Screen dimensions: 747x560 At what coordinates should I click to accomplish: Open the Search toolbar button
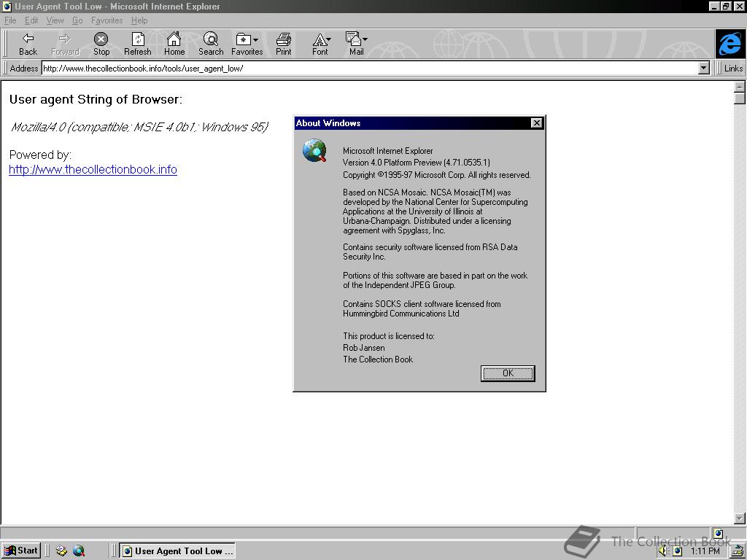click(211, 44)
